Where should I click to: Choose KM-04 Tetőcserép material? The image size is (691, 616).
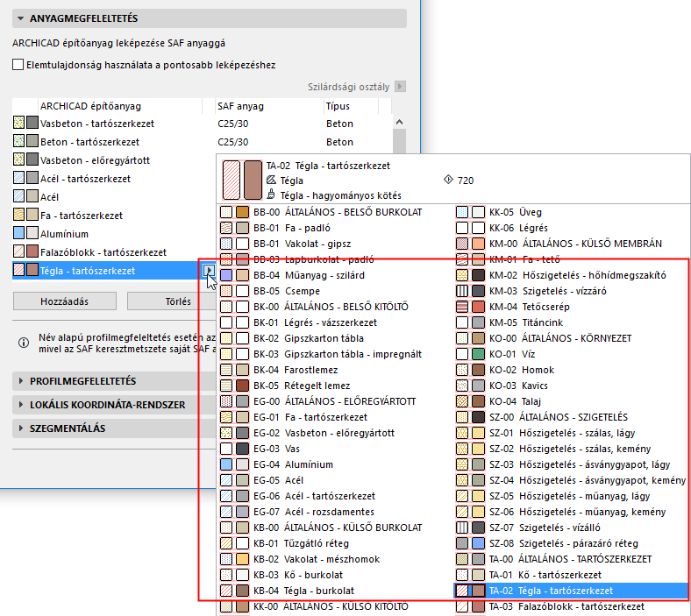coord(572,307)
